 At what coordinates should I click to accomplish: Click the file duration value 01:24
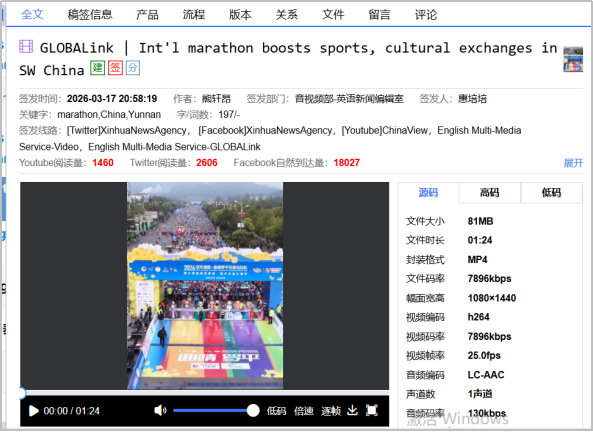coord(480,240)
